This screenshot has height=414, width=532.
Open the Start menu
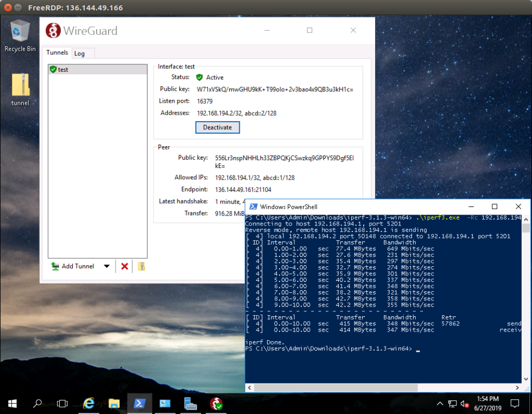click(12, 404)
